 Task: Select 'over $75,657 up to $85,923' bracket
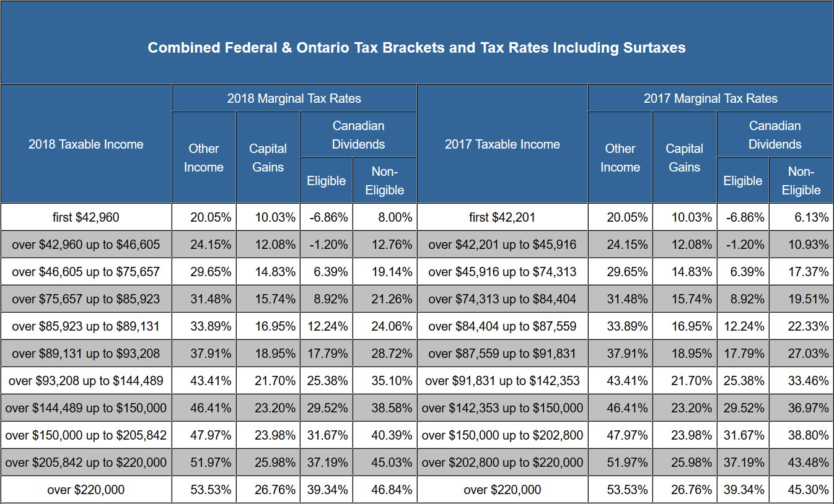[86, 298]
